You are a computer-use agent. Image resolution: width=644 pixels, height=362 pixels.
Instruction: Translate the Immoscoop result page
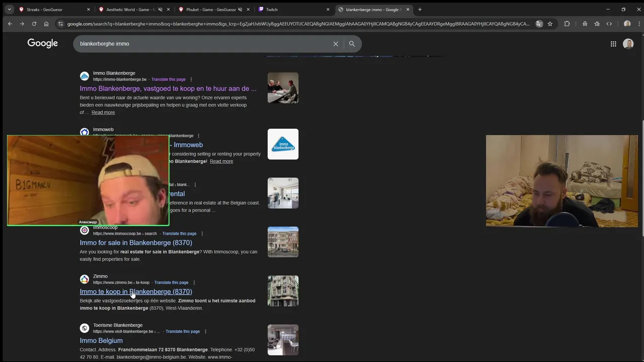pyautogui.click(x=179, y=234)
